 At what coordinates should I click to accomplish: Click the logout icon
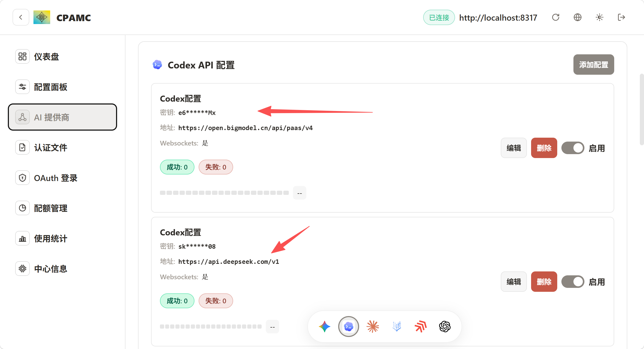[x=622, y=18]
